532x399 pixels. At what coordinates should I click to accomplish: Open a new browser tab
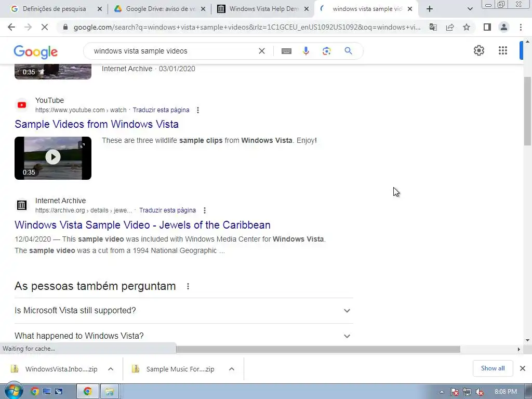tap(430, 9)
